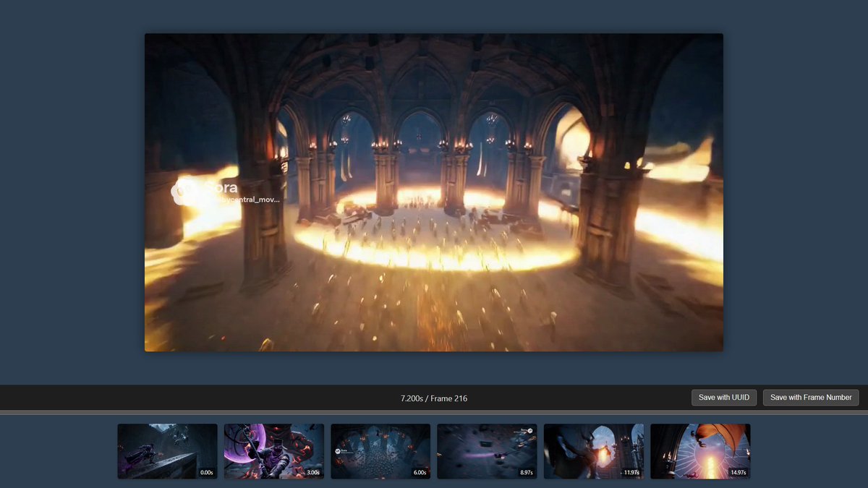
Task: Click the main video frame preview
Action: coord(434,192)
